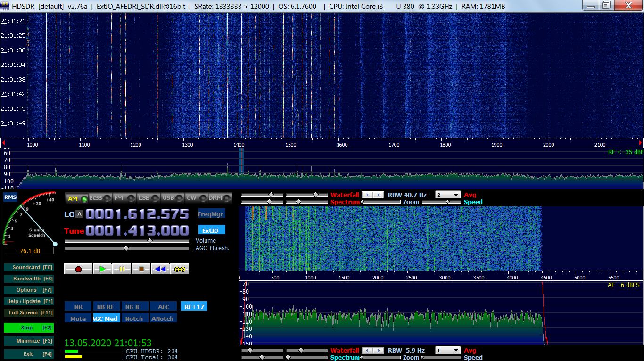
Task: Toggle the loop playback button
Action: click(180, 269)
